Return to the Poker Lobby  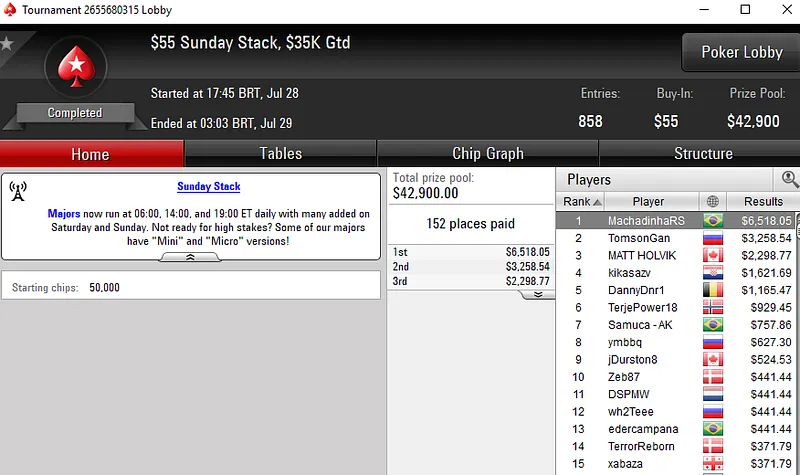(x=741, y=52)
